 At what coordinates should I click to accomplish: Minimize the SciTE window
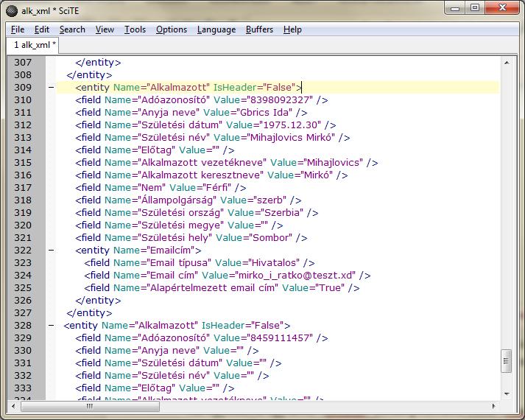(455, 7)
